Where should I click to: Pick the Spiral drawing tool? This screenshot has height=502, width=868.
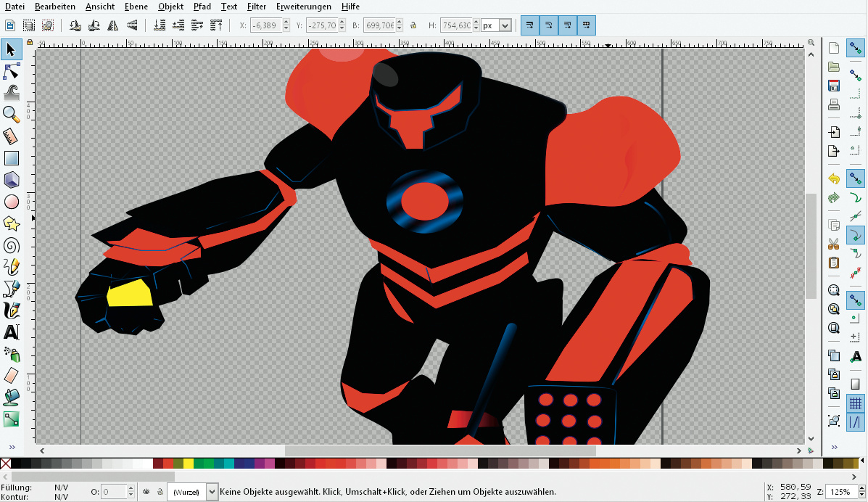(x=11, y=245)
